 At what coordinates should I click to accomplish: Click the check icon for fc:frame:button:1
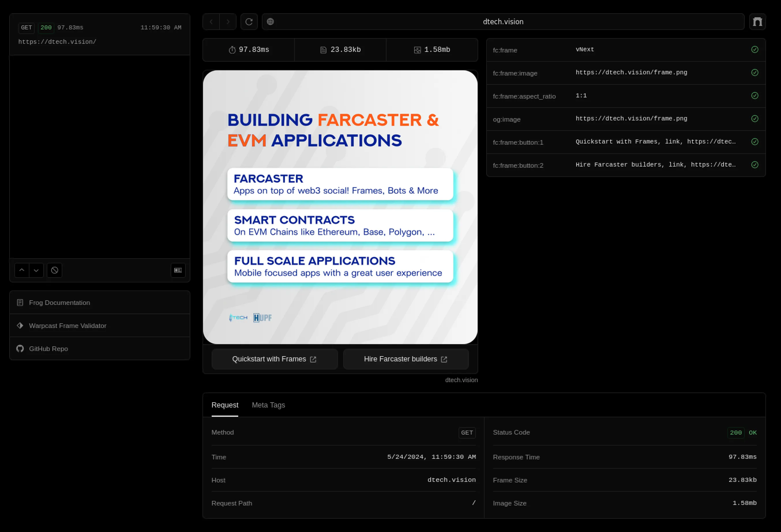(x=755, y=142)
